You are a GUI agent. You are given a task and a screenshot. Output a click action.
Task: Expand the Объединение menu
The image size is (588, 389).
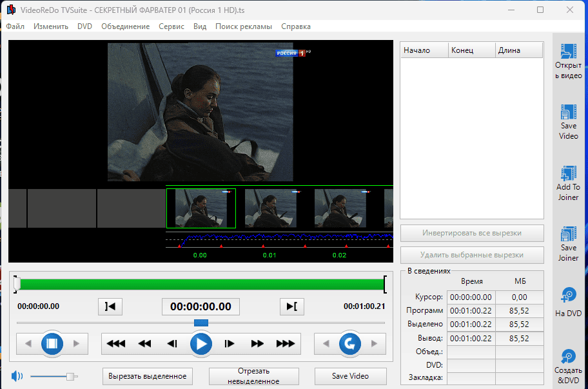point(126,26)
